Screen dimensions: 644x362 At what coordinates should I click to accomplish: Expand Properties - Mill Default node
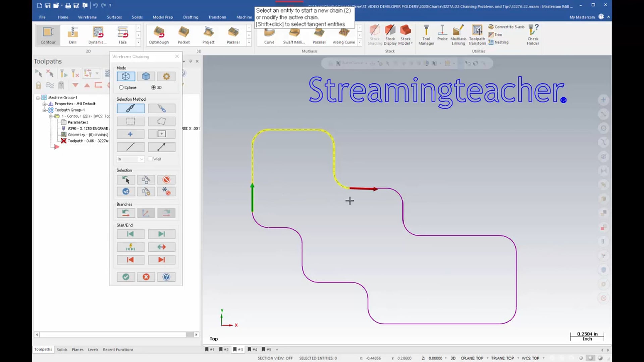coord(44,104)
